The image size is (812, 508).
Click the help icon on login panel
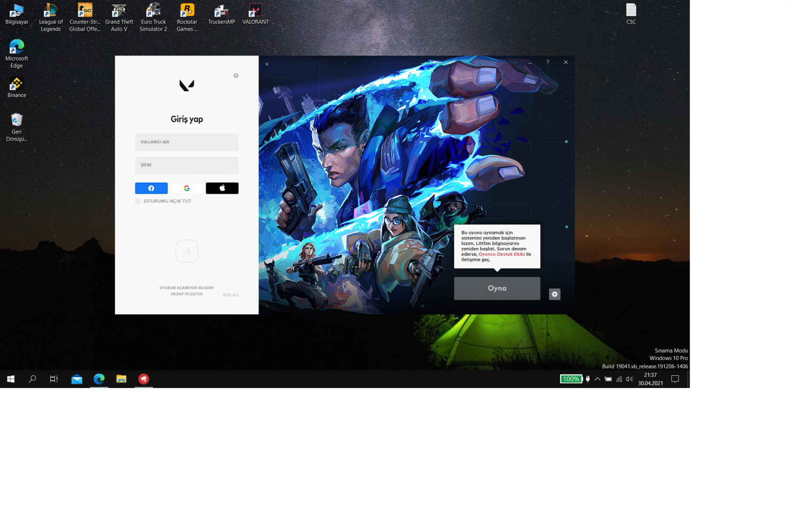click(236, 76)
